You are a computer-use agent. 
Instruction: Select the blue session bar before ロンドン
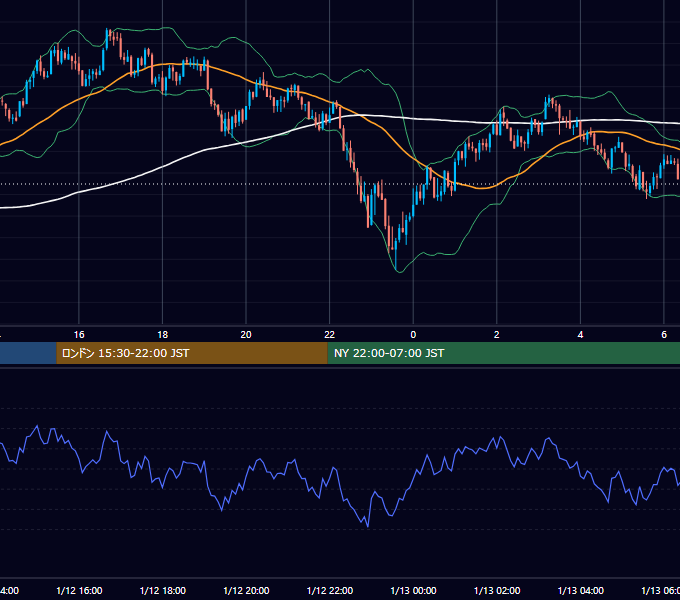(28, 353)
